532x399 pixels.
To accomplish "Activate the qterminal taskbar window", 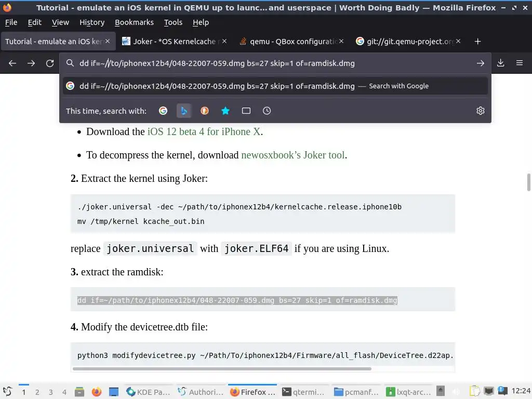I will tap(303, 392).
